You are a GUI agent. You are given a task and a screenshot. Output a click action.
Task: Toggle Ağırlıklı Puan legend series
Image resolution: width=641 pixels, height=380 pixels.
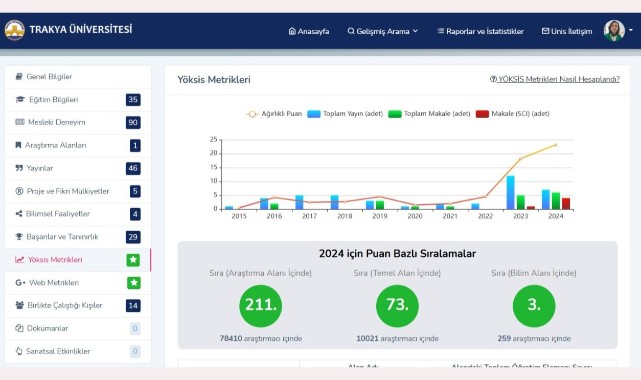pos(273,114)
